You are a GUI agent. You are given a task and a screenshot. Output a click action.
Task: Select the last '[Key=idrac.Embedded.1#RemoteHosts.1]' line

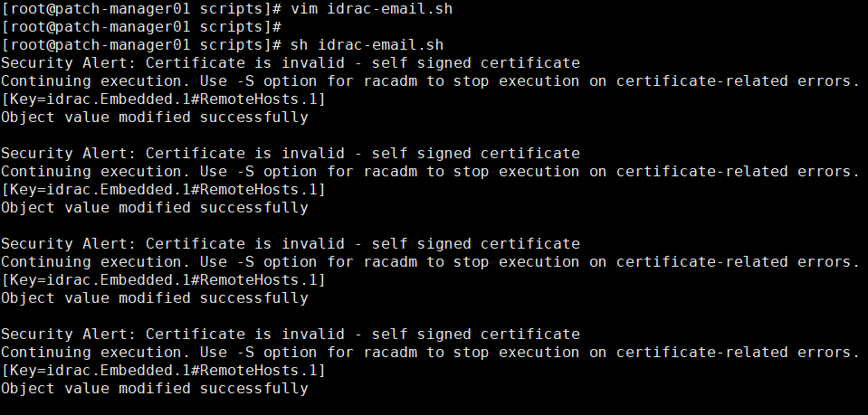coord(163,370)
